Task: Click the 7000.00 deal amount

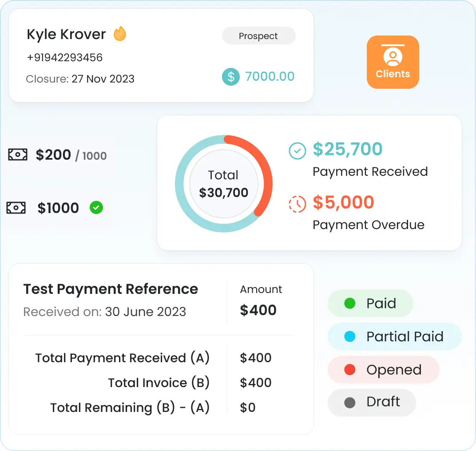Action: [270, 76]
